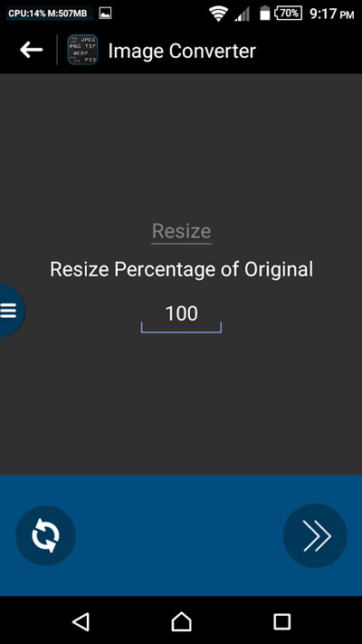
Task: Tap the picture notification icon in status bar
Action: click(106, 14)
